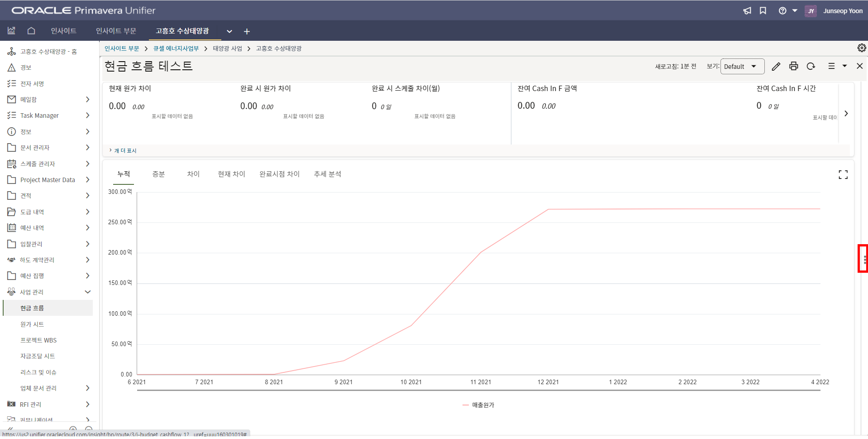The width and height of the screenshot is (868, 439).
Task: Refresh the cash flow data
Action: click(811, 66)
